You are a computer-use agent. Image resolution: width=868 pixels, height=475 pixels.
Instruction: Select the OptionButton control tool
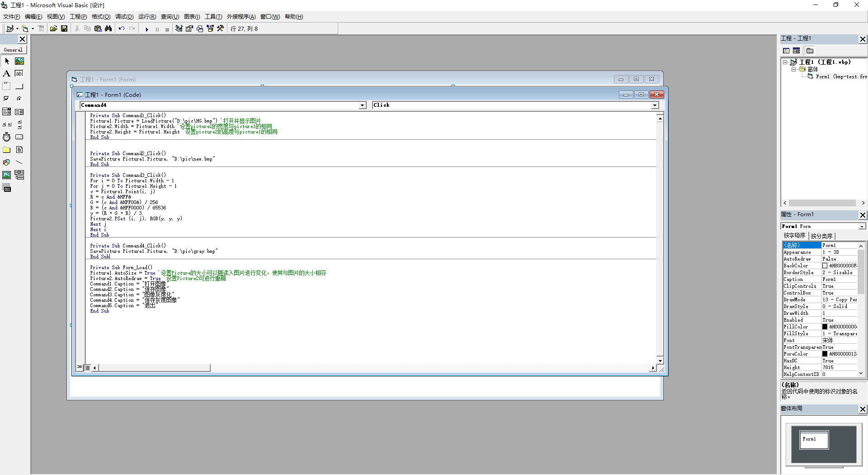point(19,99)
